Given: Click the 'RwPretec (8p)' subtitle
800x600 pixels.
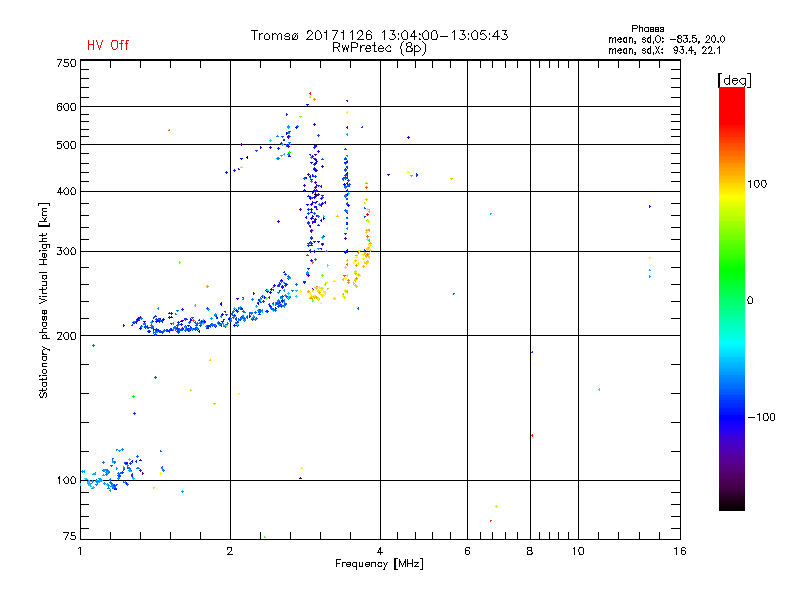Looking at the screenshot, I should [x=379, y=48].
